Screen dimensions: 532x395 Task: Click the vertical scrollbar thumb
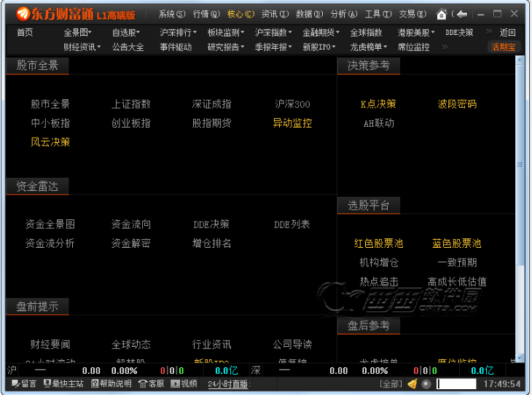tap(520, 165)
